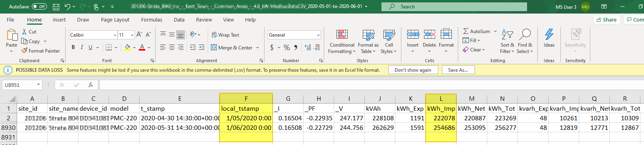
Task: Open Conditional Formatting menu
Action: point(342,41)
